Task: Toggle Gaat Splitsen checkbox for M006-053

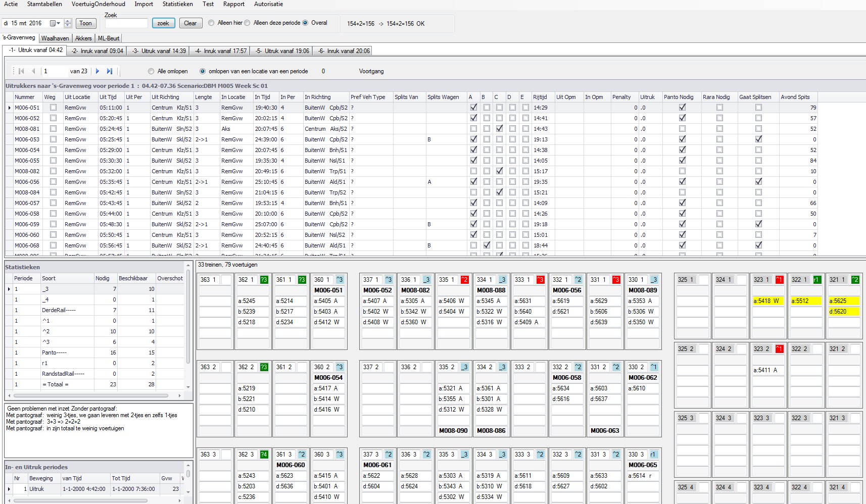Action: point(758,139)
